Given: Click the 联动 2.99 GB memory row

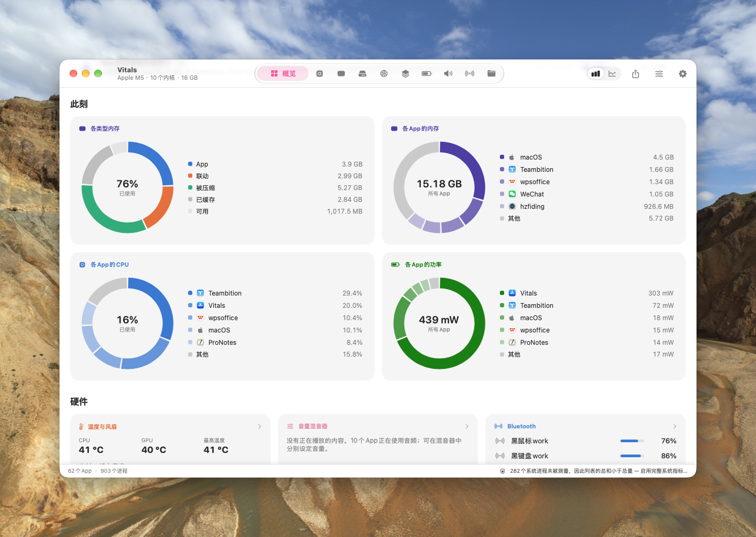Looking at the screenshot, I should (x=275, y=176).
